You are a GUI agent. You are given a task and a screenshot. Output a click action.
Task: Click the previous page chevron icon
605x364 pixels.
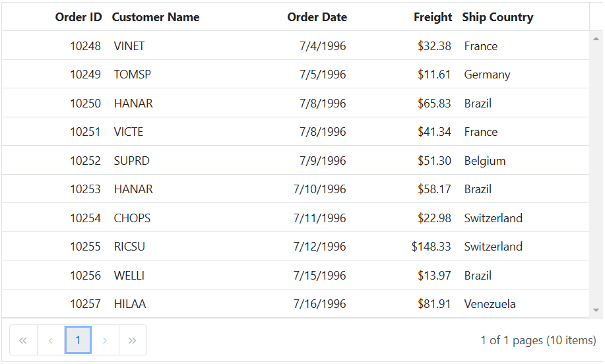coord(51,340)
